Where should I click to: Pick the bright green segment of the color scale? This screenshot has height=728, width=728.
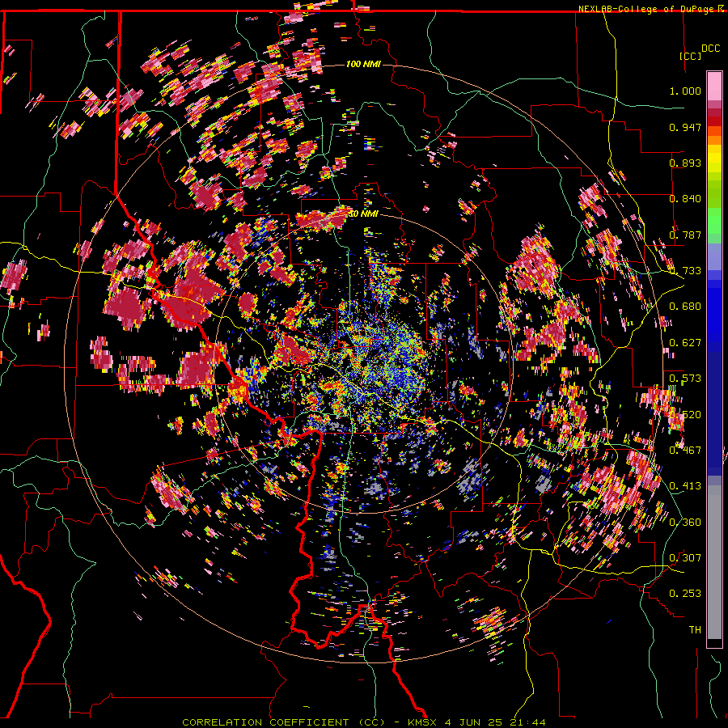[714, 221]
